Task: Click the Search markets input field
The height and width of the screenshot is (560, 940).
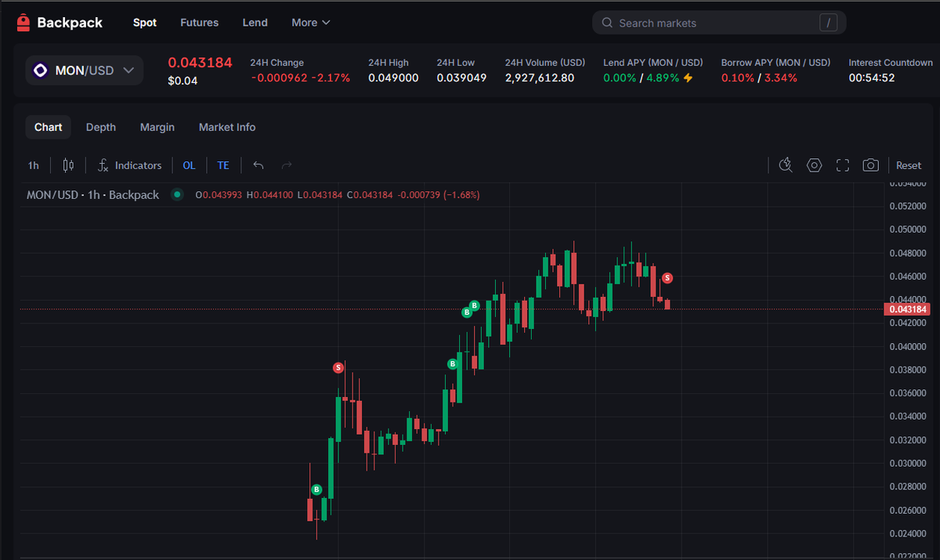Action: pos(719,23)
